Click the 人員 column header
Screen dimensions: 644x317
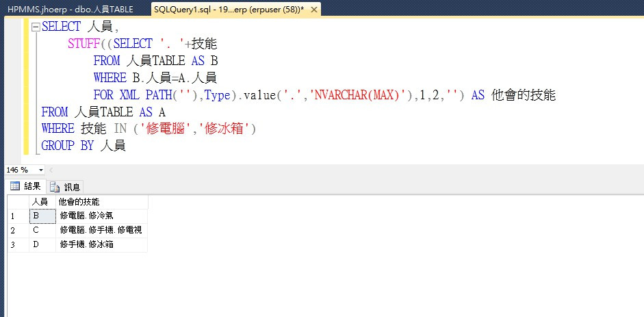[42, 202]
